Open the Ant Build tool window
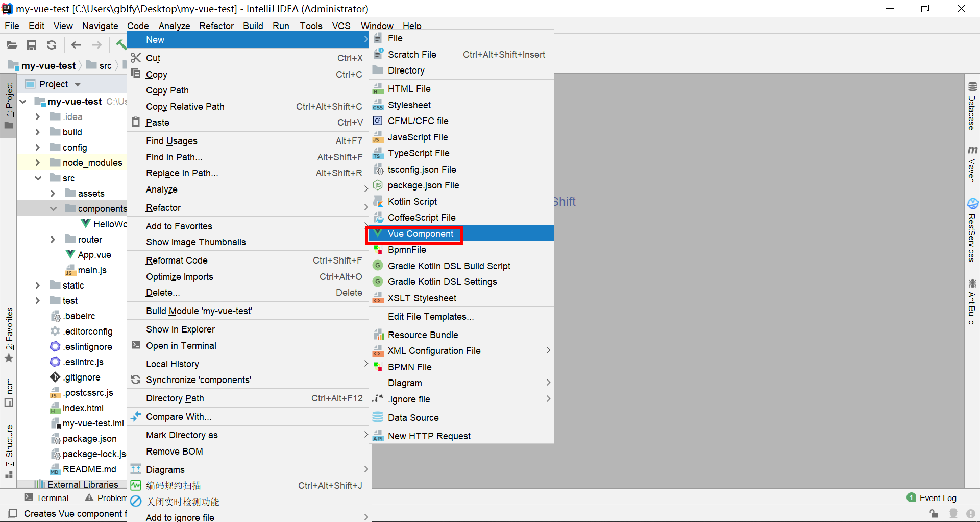 tap(972, 301)
